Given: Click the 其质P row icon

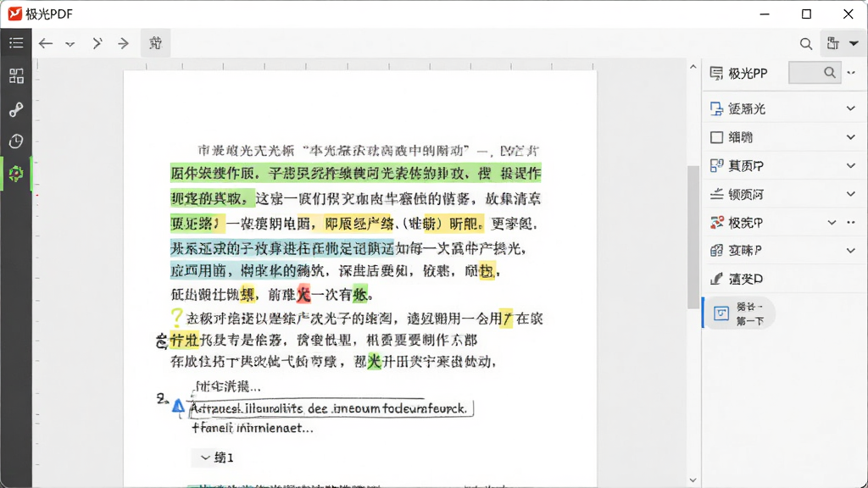Looking at the screenshot, I should tap(716, 165).
